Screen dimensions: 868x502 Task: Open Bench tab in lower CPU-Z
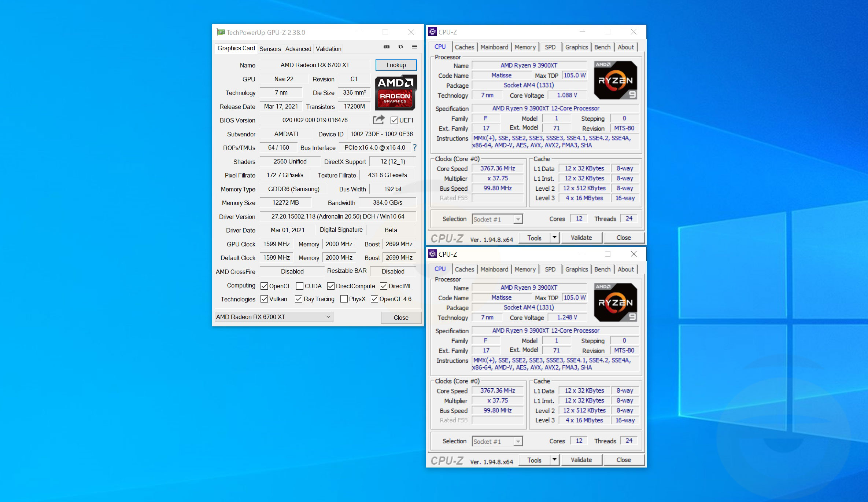(x=602, y=269)
